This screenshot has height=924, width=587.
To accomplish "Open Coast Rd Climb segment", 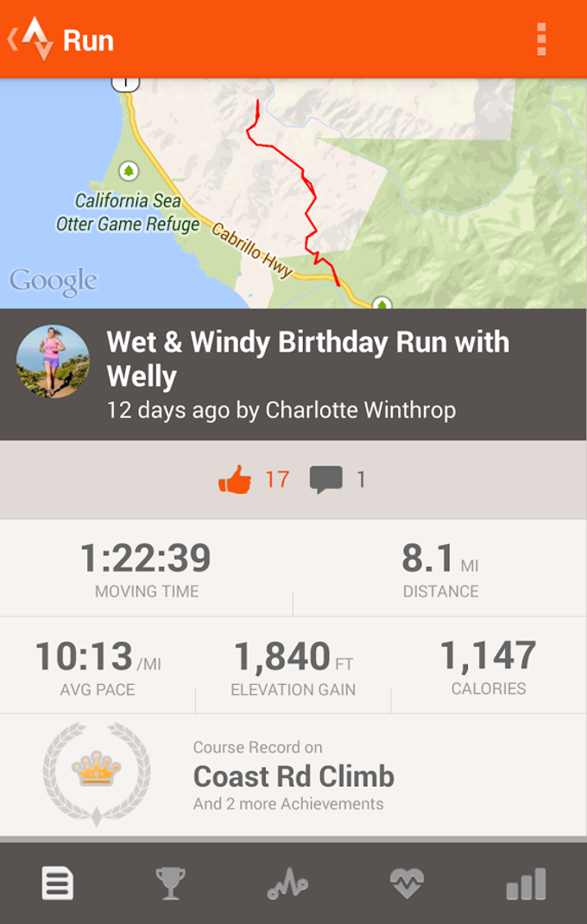I will 295,777.
